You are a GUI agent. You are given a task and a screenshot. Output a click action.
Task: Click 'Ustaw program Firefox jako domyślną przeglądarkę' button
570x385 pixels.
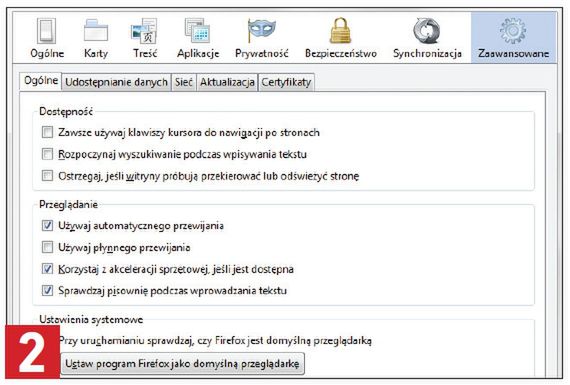(x=182, y=364)
